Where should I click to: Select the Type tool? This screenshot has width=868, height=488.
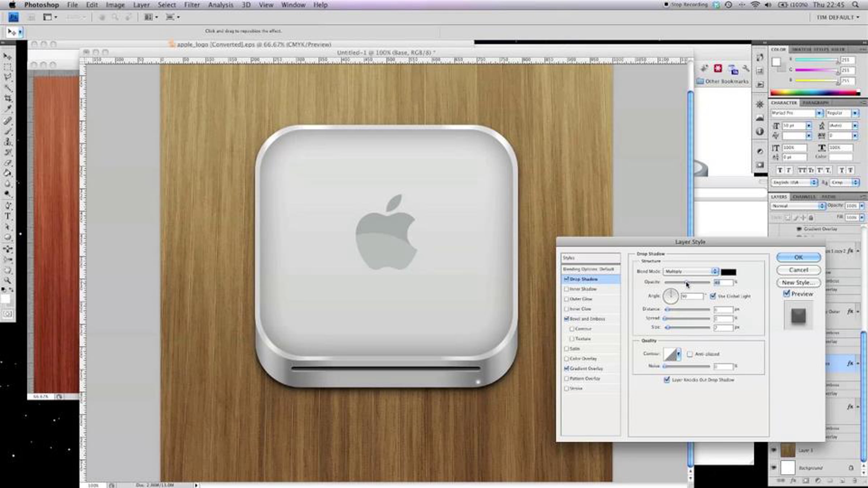(x=8, y=216)
